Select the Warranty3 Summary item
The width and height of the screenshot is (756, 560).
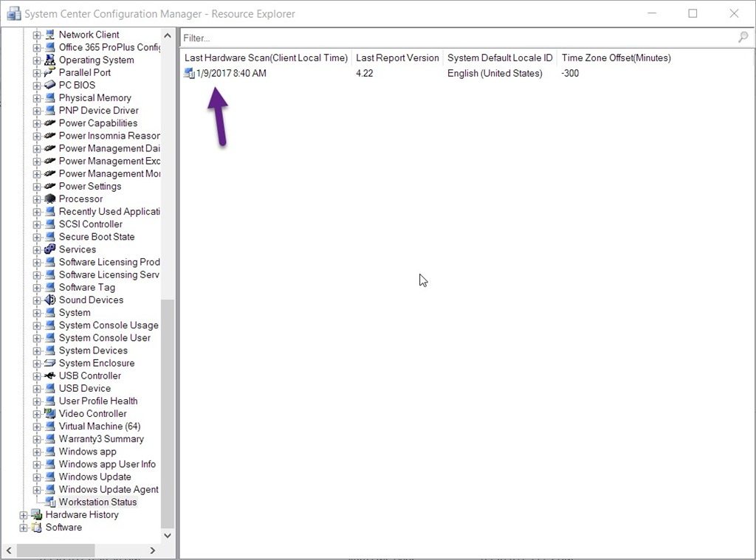coord(101,438)
